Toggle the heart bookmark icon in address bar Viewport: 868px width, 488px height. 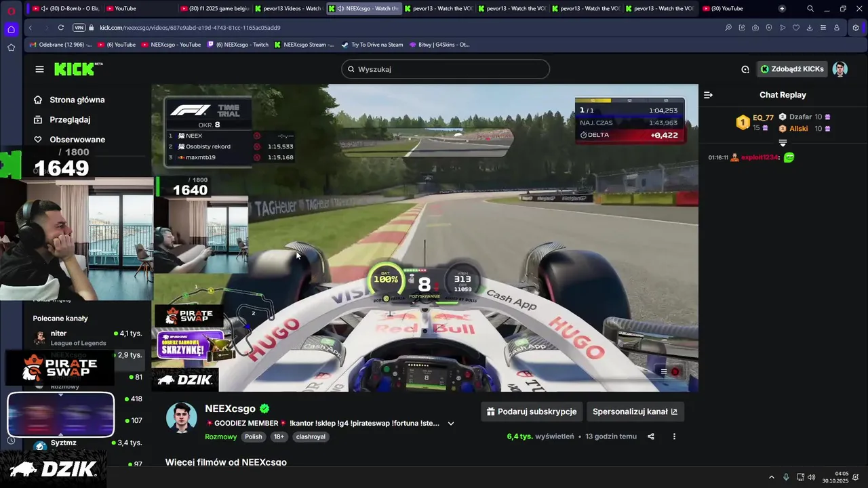point(796,28)
